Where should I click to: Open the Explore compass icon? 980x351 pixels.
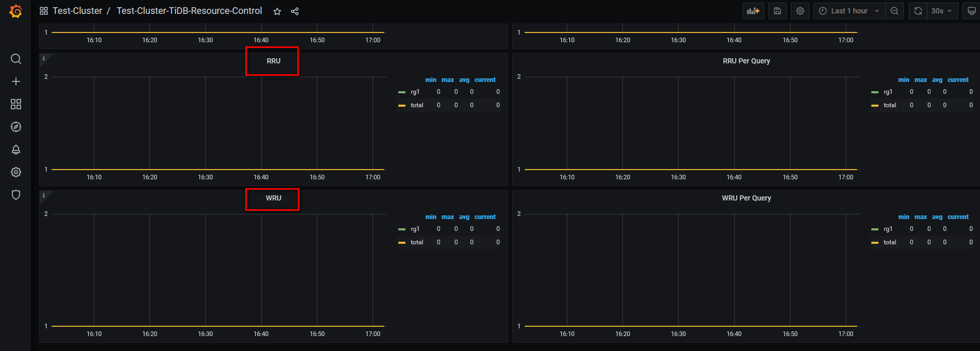tap(16, 127)
